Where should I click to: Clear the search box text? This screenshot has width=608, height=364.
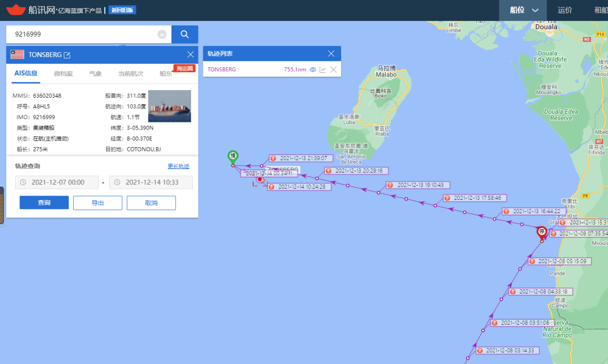pos(162,35)
